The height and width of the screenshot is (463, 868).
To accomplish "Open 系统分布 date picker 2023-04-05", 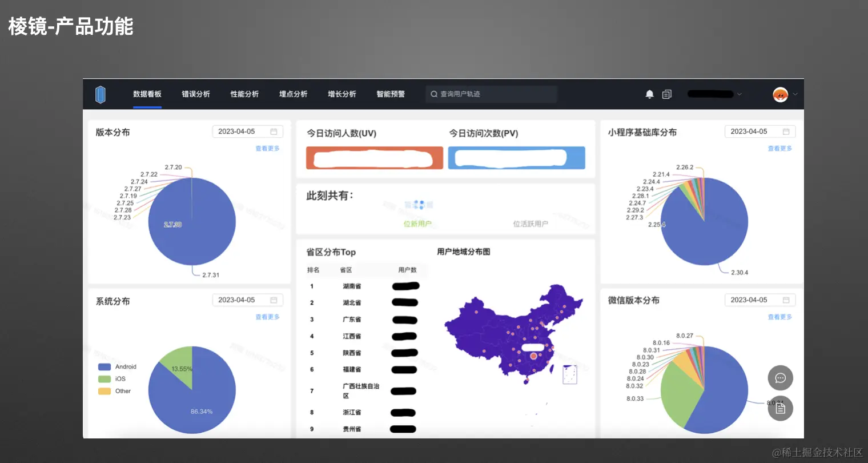I will tap(247, 300).
